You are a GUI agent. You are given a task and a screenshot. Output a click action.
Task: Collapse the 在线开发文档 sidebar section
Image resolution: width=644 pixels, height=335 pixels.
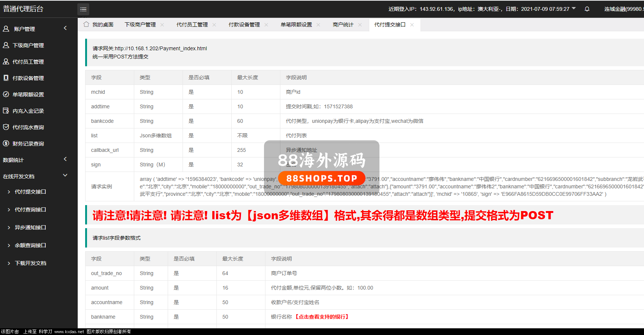tap(65, 175)
